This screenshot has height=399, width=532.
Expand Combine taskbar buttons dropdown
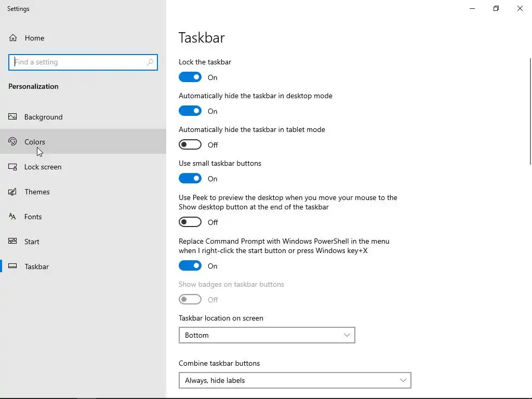tap(295, 380)
